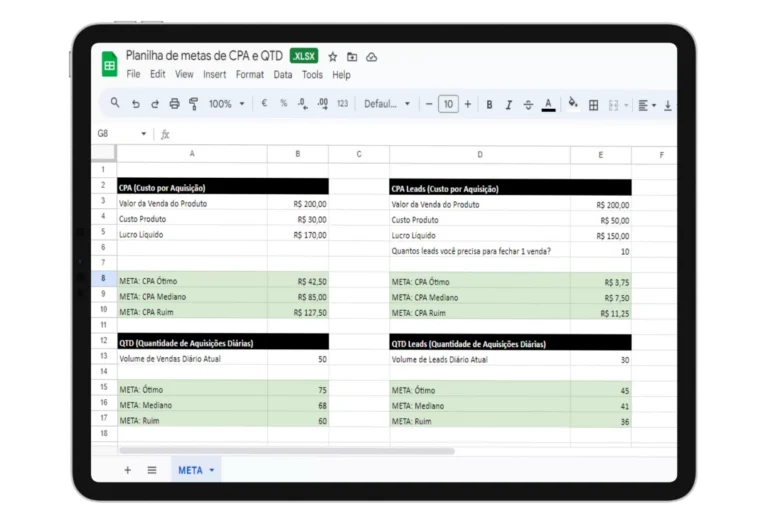Select the paint format roller tool
768x525 pixels.
[194, 104]
